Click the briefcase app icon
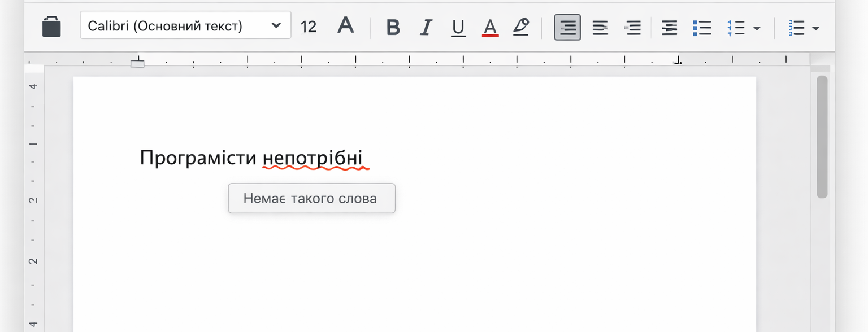 point(51,26)
